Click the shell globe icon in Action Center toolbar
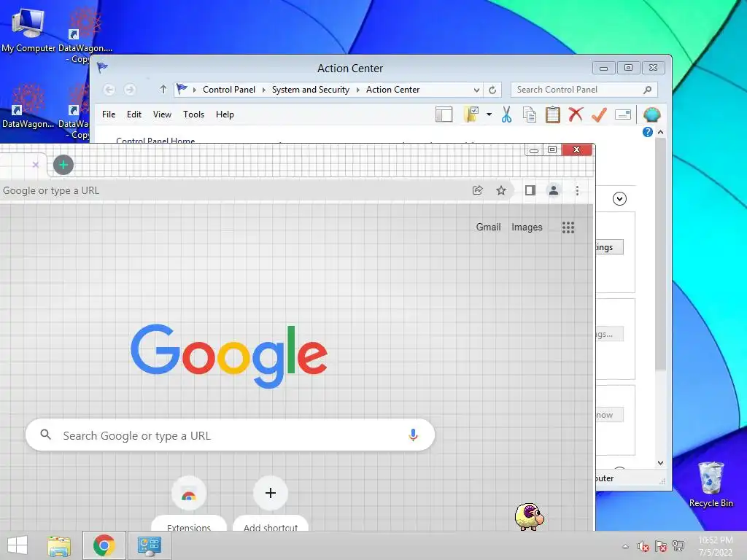Viewport: 747px width, 560px height. pos(651,114)
